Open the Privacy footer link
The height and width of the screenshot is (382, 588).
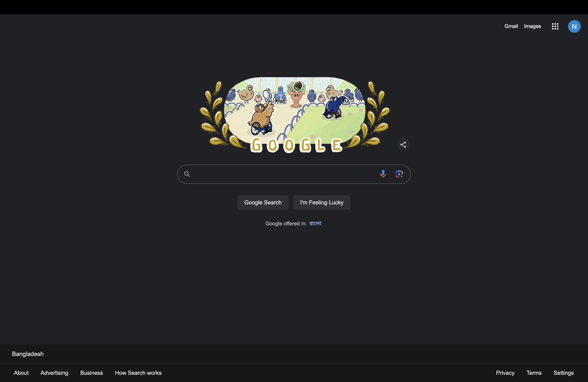click(505, 373)
